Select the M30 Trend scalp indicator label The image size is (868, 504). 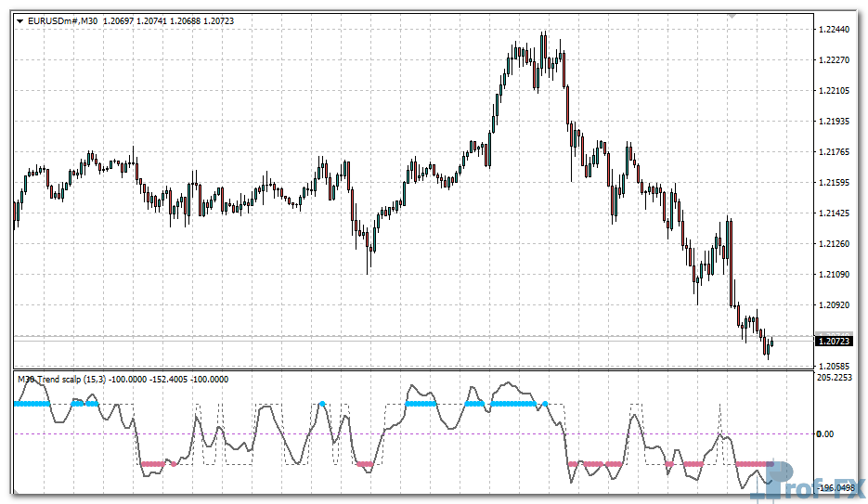pos(61,379)
